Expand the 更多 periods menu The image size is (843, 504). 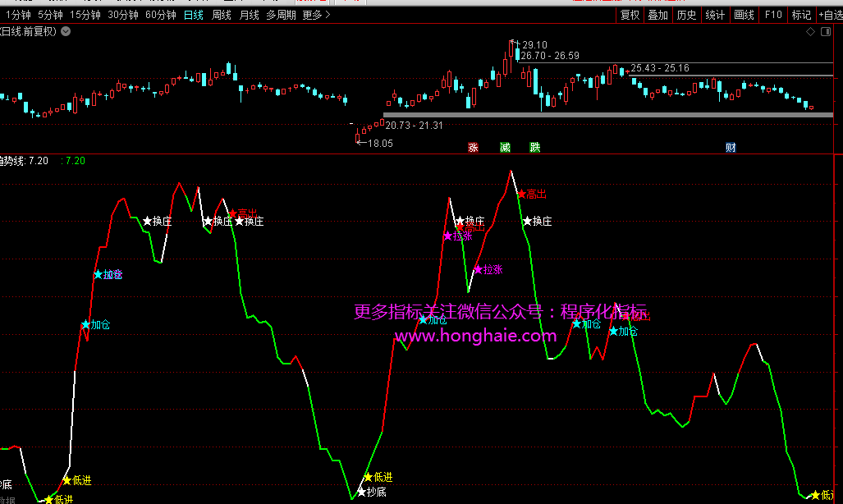pos(316,15)
